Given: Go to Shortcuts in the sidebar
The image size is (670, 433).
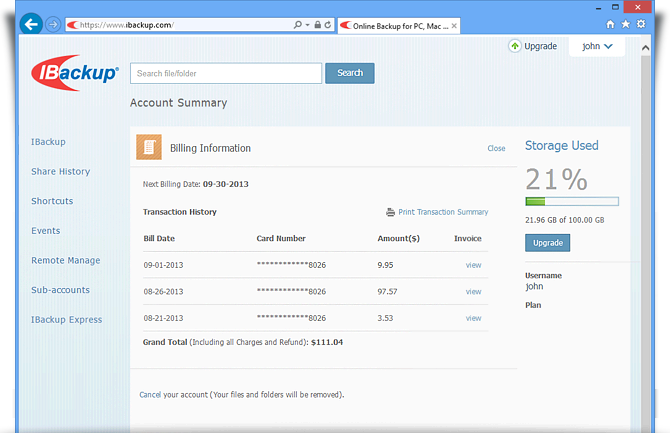Looking at the screenshot, I should (x=52, y=201).
